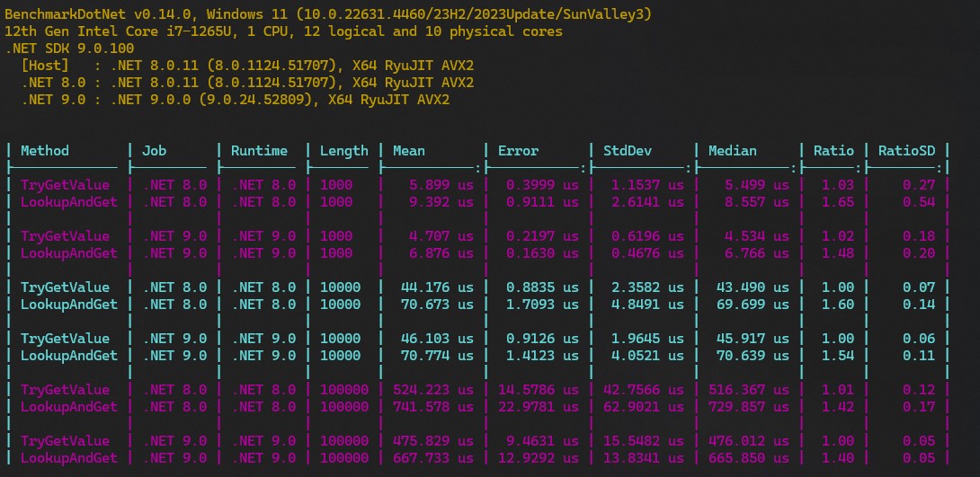Screen dimensions: 980x477
Task: Click RatioSD value 0.17
Action: (x=920, y=406)
